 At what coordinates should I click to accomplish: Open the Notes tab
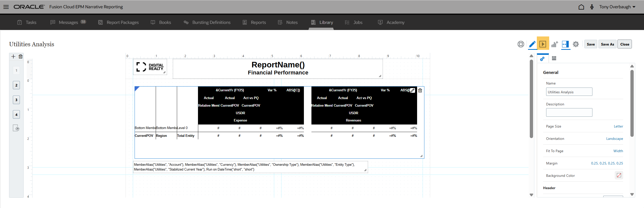pyautogui.click(x=288, y=22)
